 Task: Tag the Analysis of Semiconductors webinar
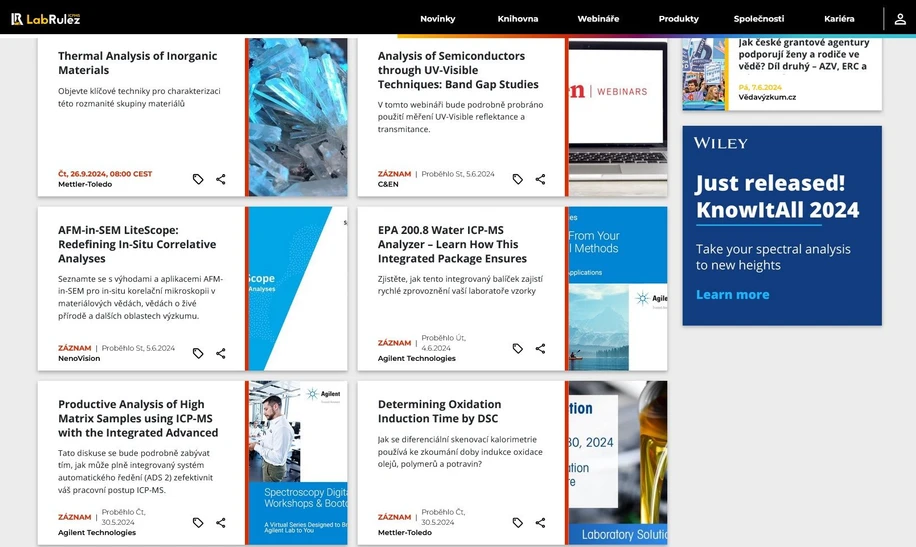[x=518, y=179]
